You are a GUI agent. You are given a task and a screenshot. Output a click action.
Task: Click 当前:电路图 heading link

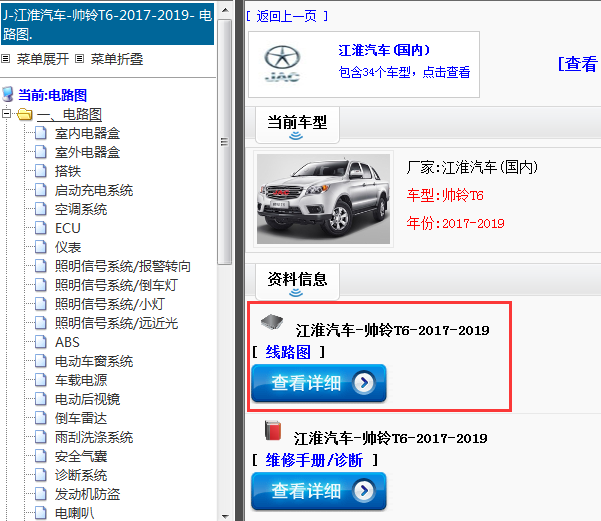tap(53, 95)
